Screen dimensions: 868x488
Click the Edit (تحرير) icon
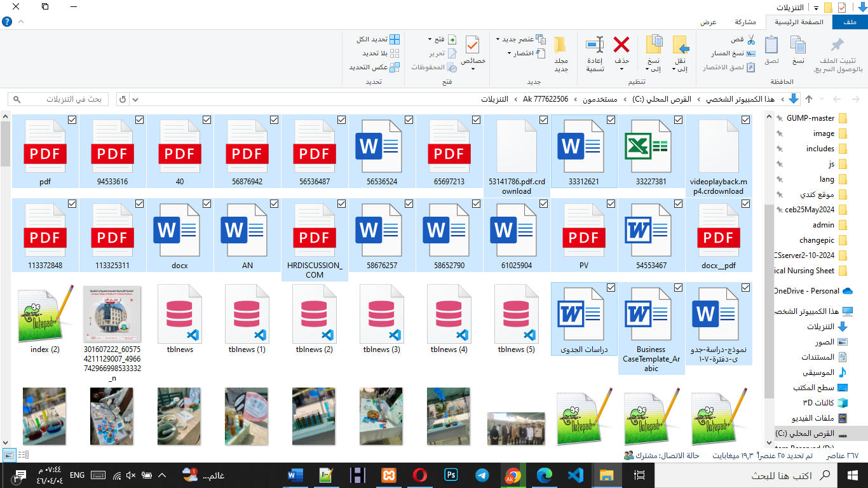click(x=452, y=53)
